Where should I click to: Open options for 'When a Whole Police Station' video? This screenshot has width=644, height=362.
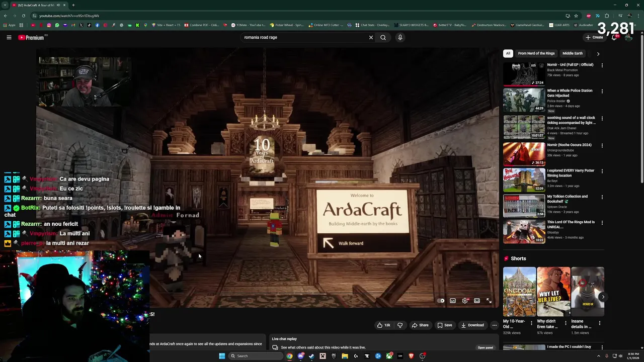[602, 91]
